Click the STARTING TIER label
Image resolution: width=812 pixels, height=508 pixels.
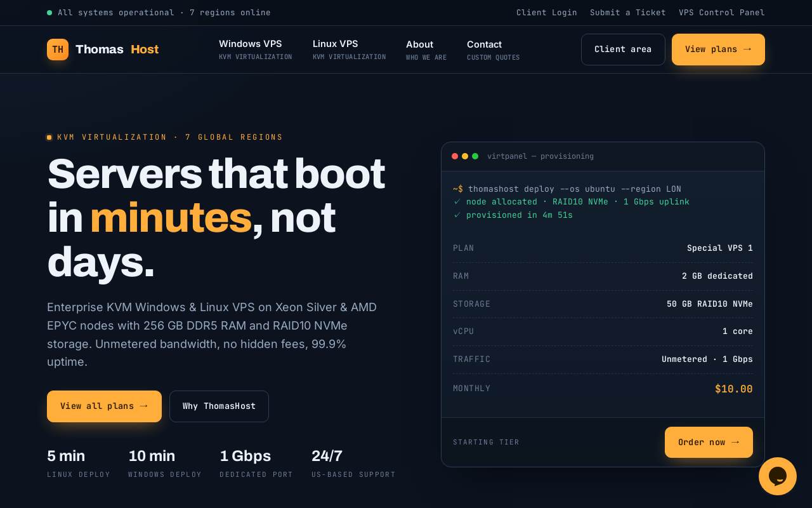[x=486, y=442]
